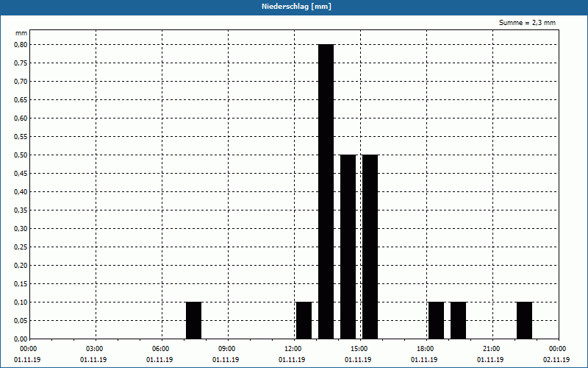Image resolution: width=588 pixels, height=368 pixels.
Task: Click the 0,00 y-axis label
Action: click(21, 339)
